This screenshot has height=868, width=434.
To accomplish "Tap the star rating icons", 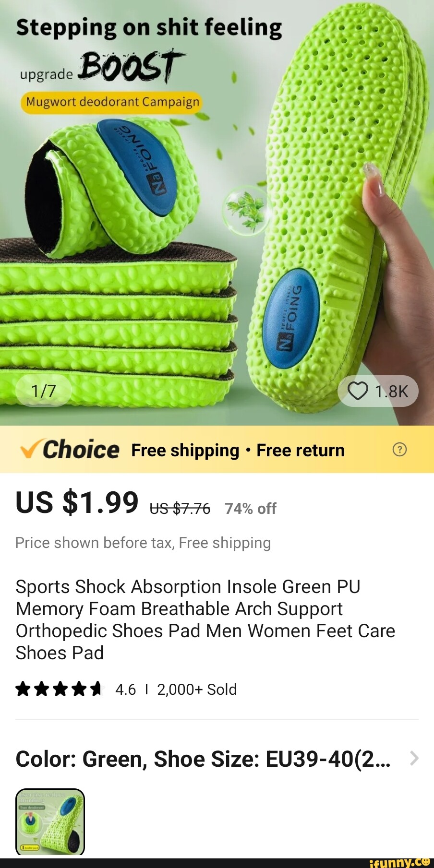I will [x=60, y=690].
